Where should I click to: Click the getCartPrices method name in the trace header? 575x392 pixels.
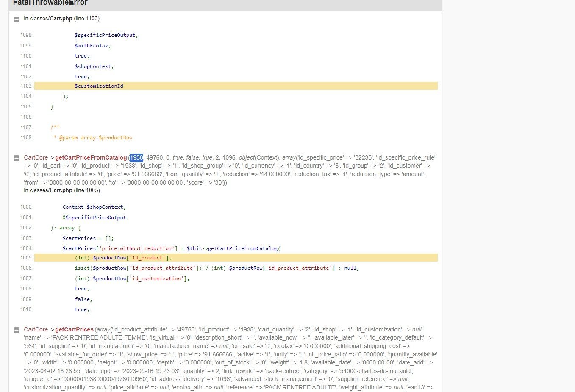click(x=74, y=329)
